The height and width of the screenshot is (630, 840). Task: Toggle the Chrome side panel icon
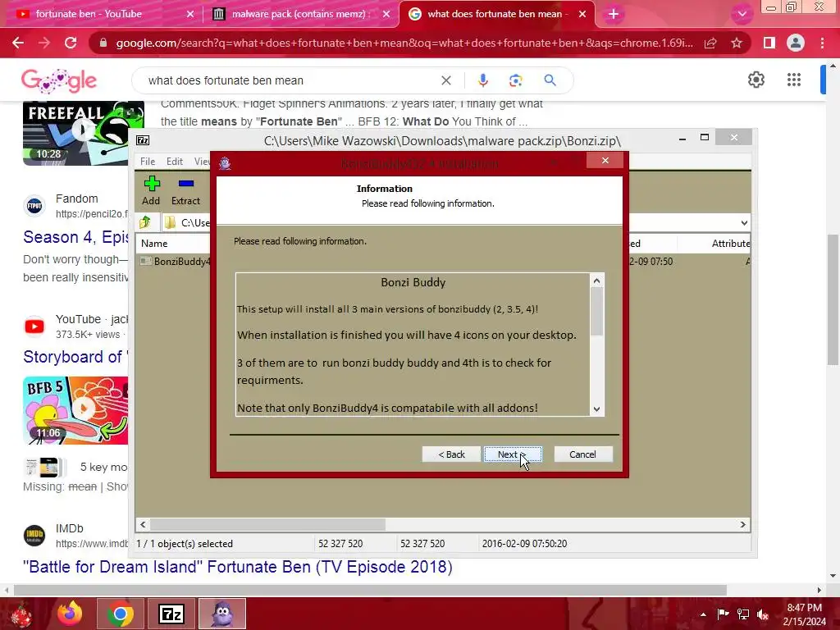tap(769, 43)
